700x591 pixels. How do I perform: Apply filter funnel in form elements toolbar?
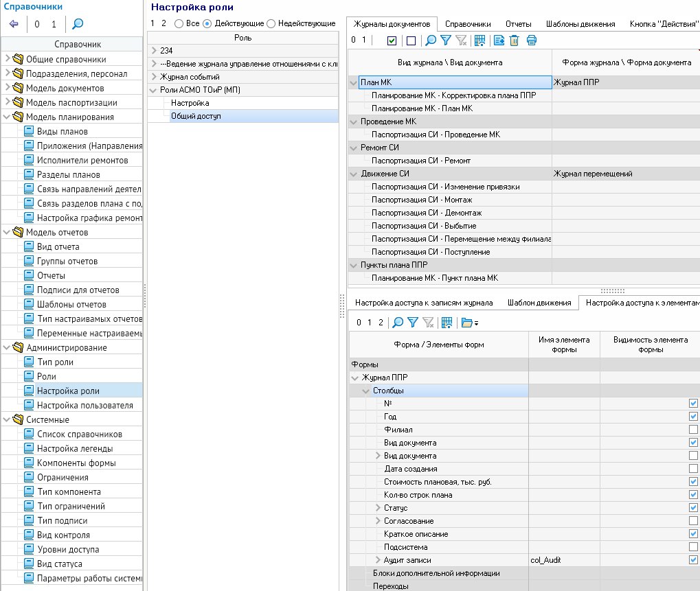click(413, 323)
